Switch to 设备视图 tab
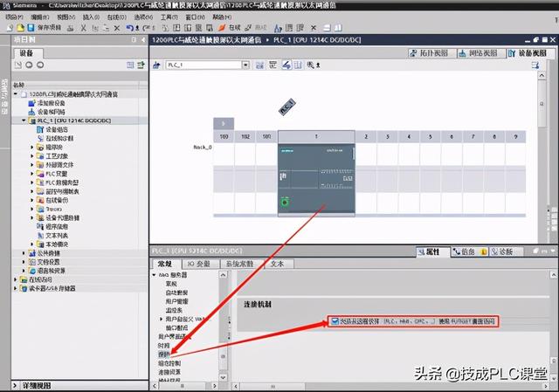Screen dimensions: 559x392 (530, 53)
